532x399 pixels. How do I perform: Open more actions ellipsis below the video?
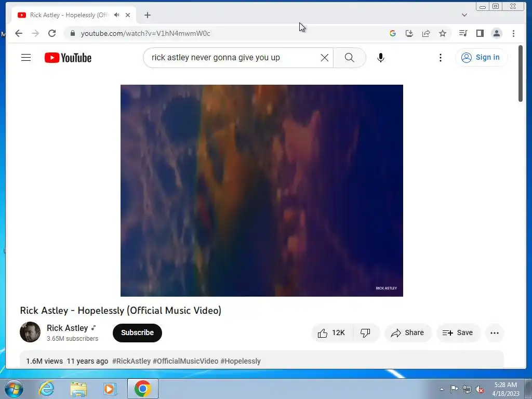click(x=495, y=333)
